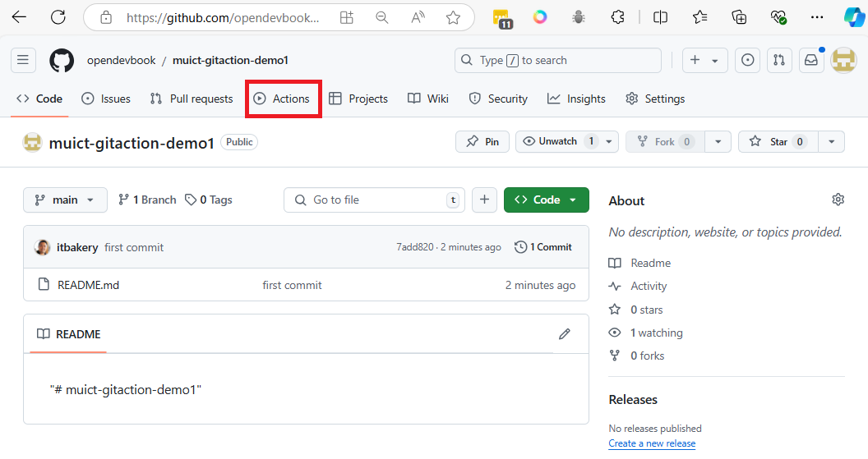Open pull requests icon in GitHub header
Image resolution: width=868 pixels, height=459 pixels.
click(779, 60)
